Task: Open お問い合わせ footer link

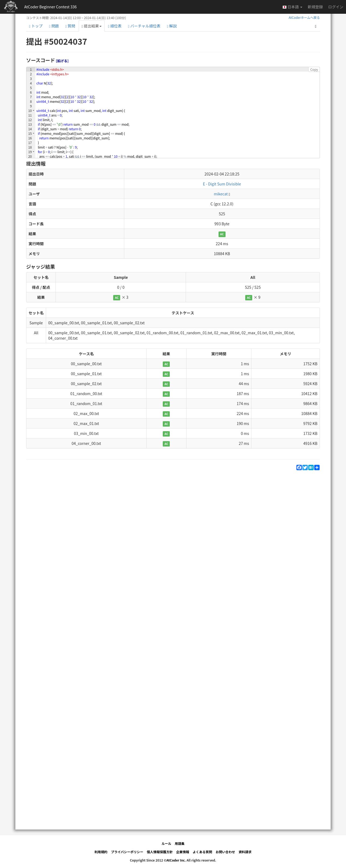Action: click(225, 852)
